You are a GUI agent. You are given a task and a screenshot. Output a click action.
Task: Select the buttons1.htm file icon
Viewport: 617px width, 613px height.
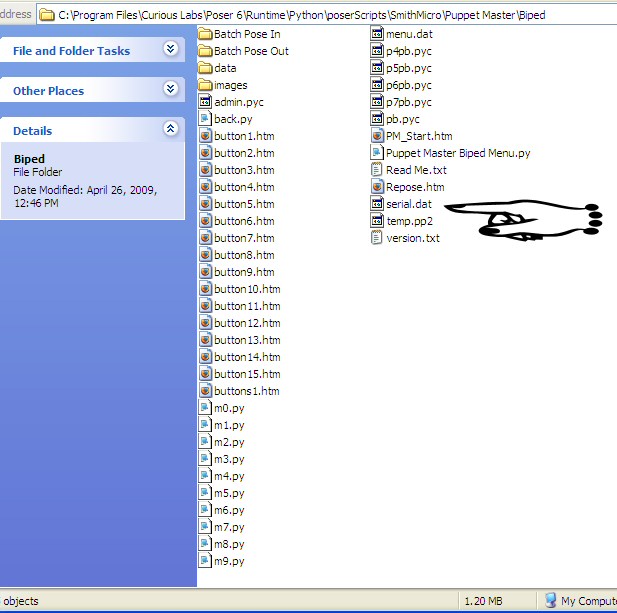(x=205, y=391)
